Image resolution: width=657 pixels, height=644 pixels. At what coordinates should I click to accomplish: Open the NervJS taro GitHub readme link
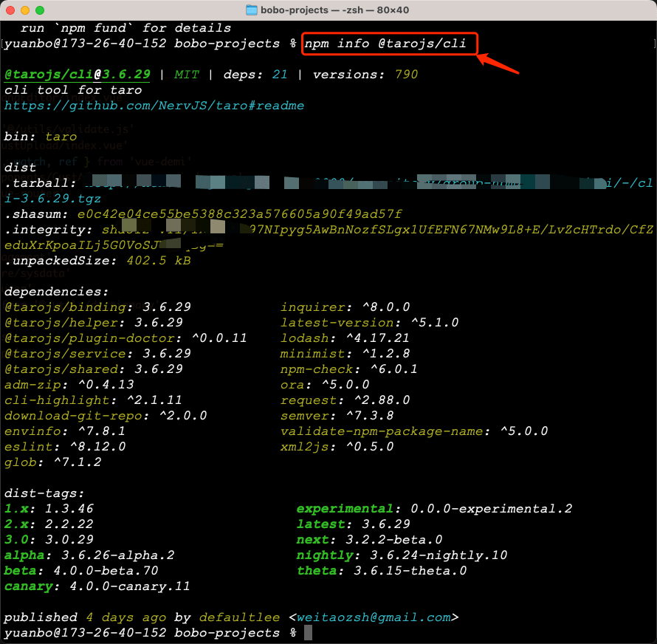tap(154, 106)
